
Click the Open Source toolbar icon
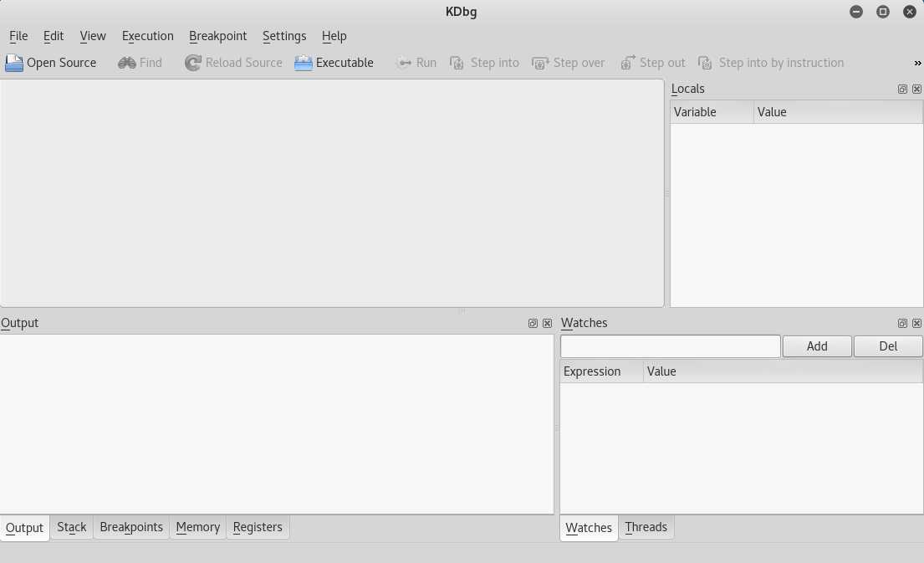click(x=13, y=63)
